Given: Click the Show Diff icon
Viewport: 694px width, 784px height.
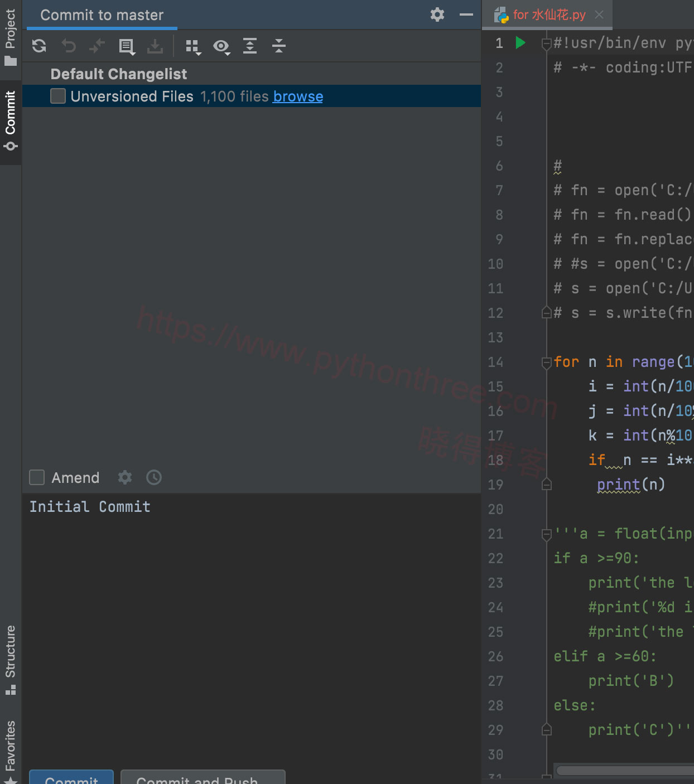Looking at the screenshot, I should 97,46.
